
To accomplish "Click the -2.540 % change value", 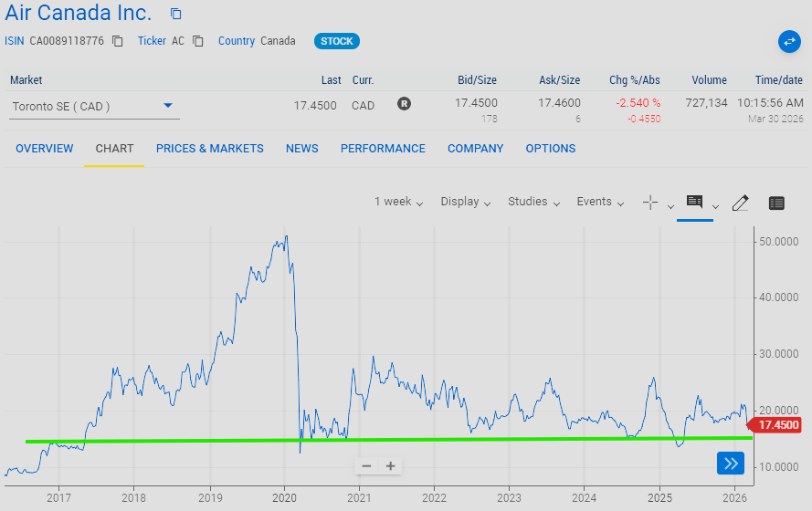I will (638, 103).
